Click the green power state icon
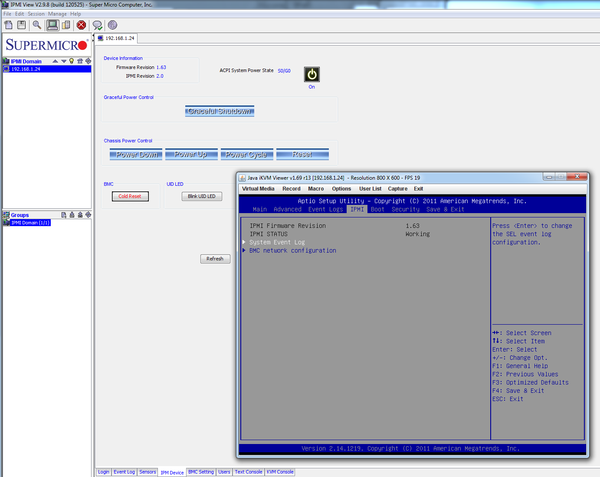Screen dimensions: 600x477 tap(311, 75)
